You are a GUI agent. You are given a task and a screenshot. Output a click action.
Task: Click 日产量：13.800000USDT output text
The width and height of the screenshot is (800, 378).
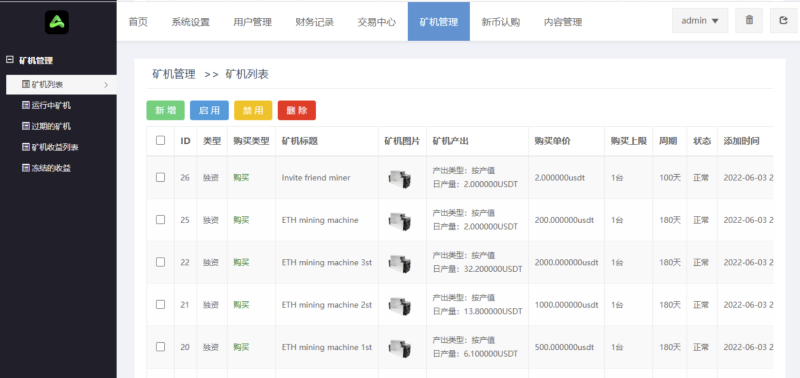[478, 311]
